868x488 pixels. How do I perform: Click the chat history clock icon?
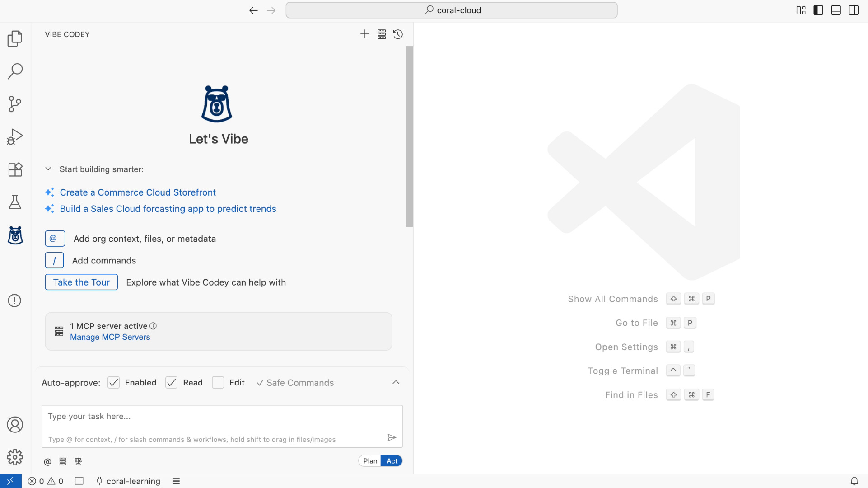click(398, 34)
